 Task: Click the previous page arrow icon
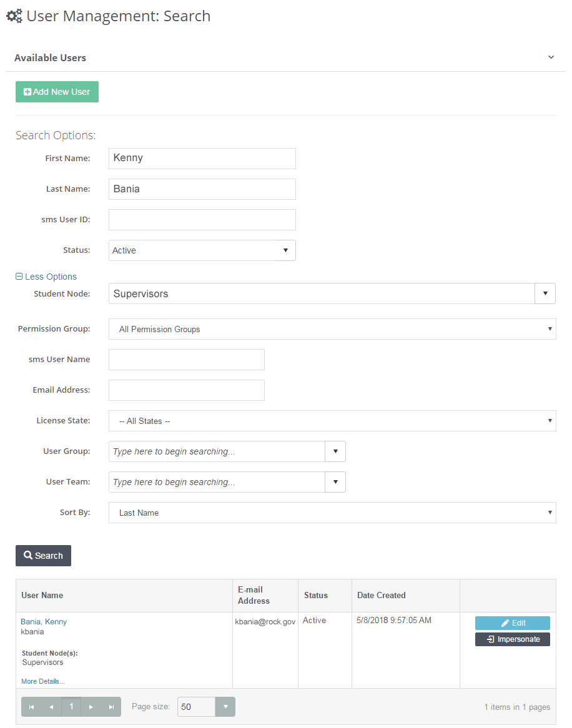pos(51,706)
